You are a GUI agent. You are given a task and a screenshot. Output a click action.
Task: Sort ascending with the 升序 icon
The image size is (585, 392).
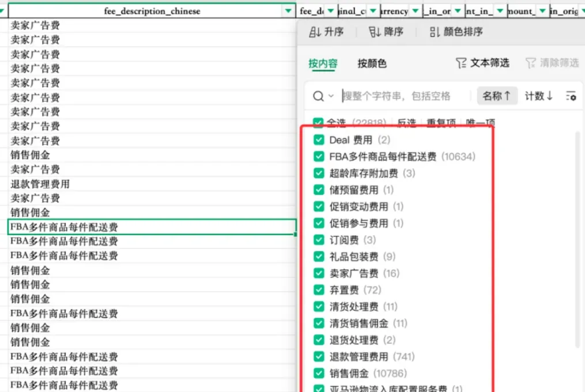(315, 32)
